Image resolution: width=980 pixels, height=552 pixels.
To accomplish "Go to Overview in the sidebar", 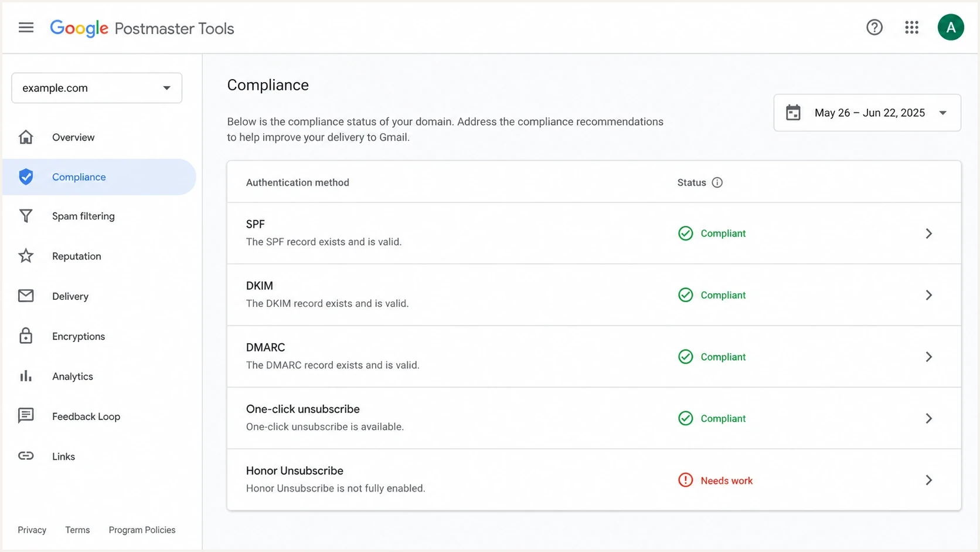I will click(x=73, y=137).
